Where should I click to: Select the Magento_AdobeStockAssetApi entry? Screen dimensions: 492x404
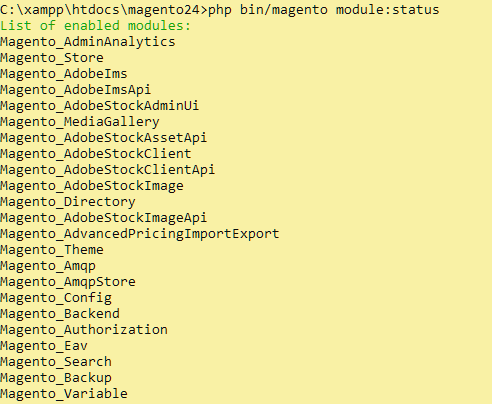(x=104, y=138)
